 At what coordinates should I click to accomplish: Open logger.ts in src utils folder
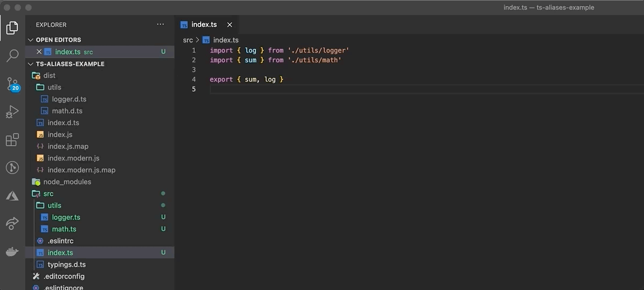coord(66,218)
